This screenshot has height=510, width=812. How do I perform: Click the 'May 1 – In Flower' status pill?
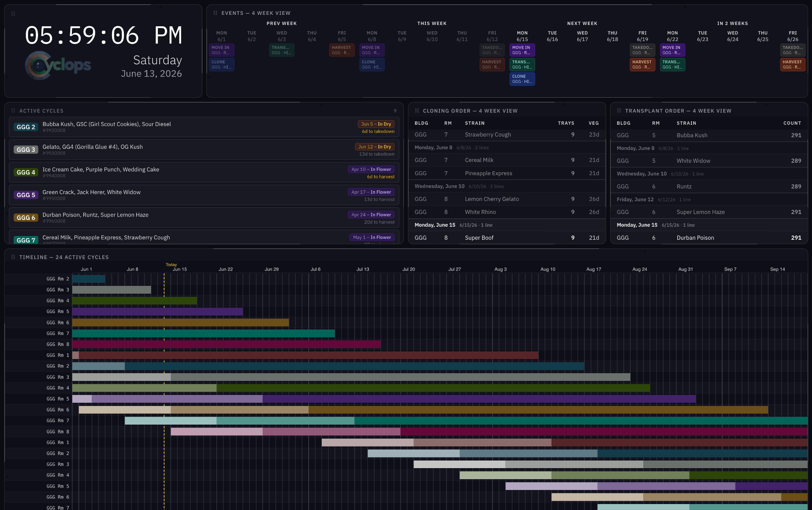pos(372,237)
